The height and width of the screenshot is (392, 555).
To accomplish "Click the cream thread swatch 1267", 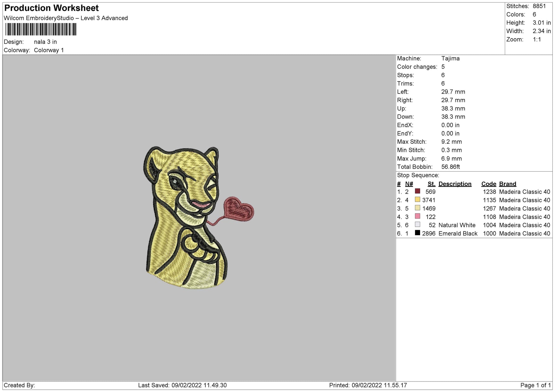I will pos(418,208).
